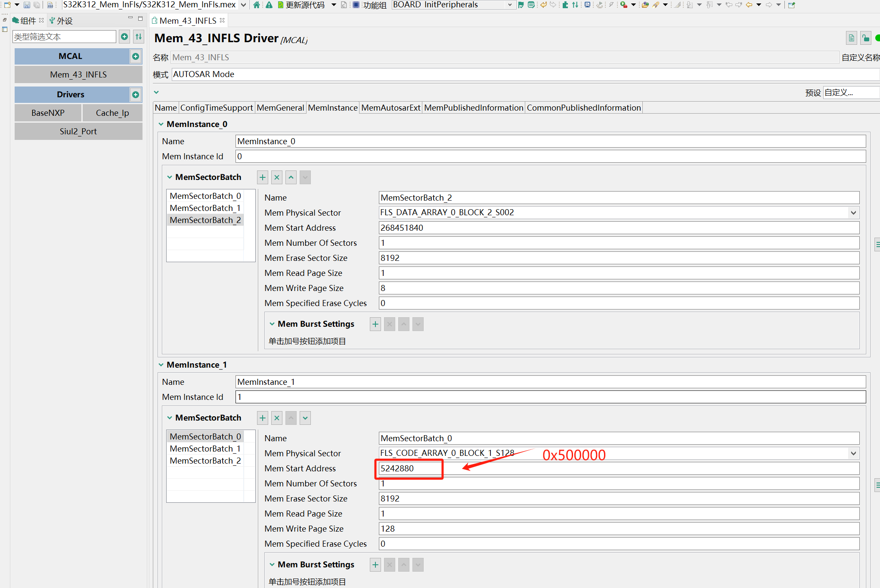Open the Mem Physical Sector dropdown for FLS_CODE_ARRAY_0_BLOCK_1_S128
Screen dimensions: 880x588
point(853,453)
